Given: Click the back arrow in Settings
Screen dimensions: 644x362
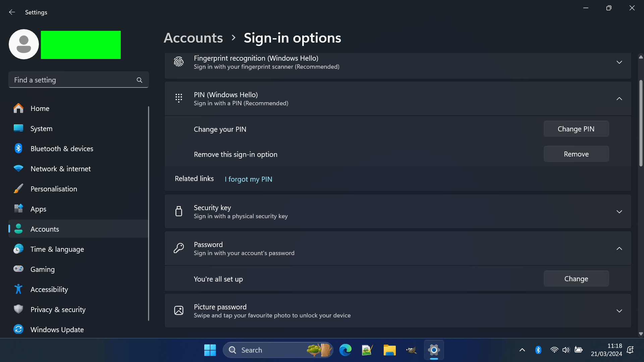Looking at the screenshot, I should click(x=12, y=12).
